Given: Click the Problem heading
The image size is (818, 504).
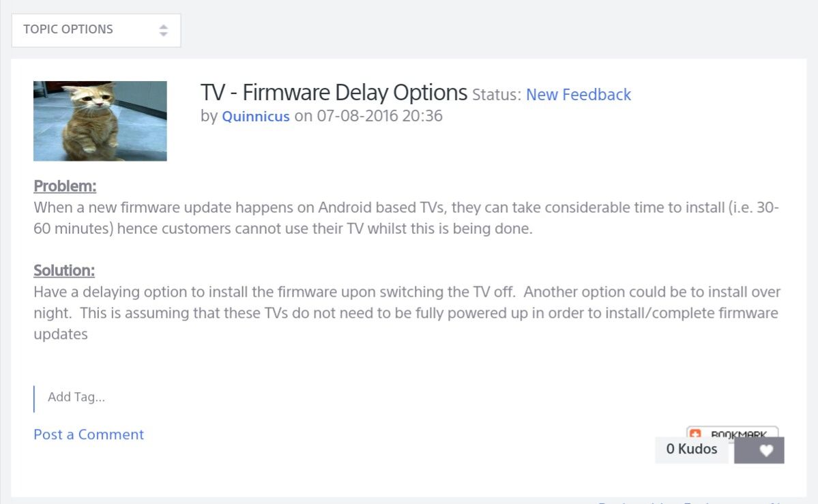Looking at the screenshot, I should 65,186.
